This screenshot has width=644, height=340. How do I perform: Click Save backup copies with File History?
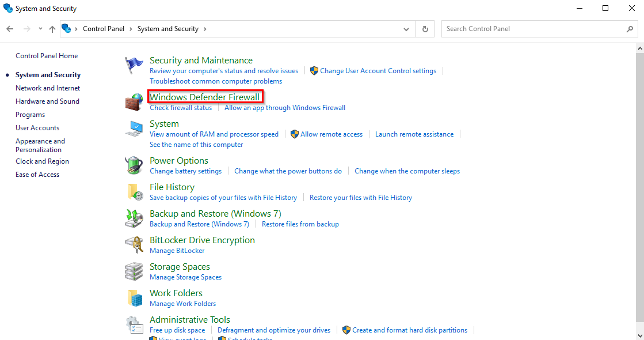point(223,198)
